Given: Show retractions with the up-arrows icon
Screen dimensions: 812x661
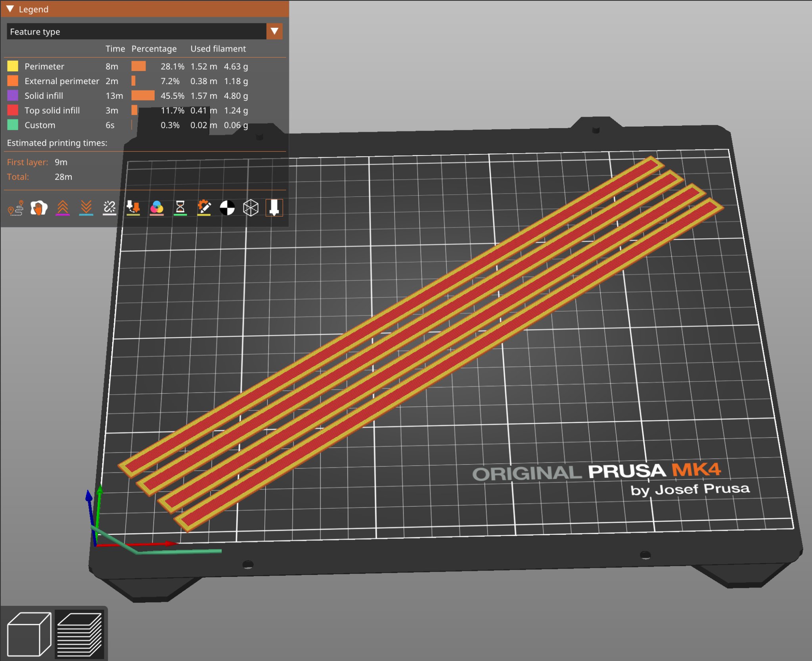Looking at the screenshot, I should (x=63, y=208).
